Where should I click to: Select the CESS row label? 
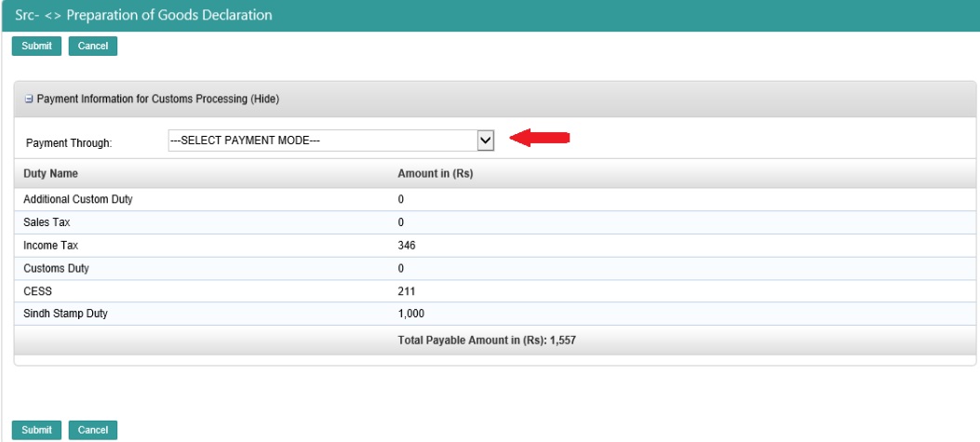[x=37, y=291]
